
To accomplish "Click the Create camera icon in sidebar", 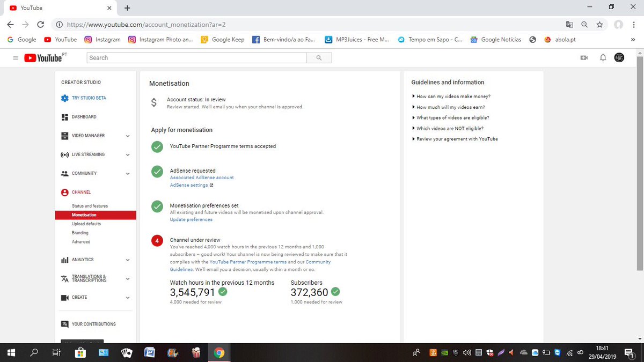I will tap(64, 298).
